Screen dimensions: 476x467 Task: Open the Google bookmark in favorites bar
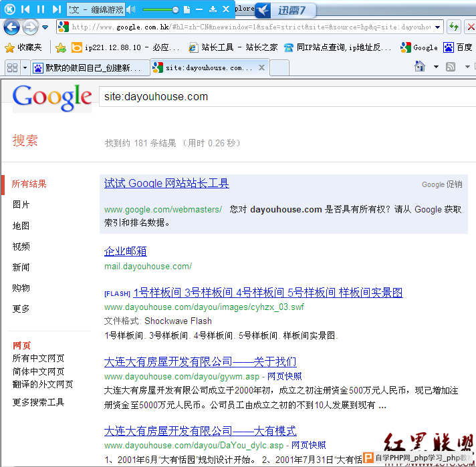click(419, 47)
